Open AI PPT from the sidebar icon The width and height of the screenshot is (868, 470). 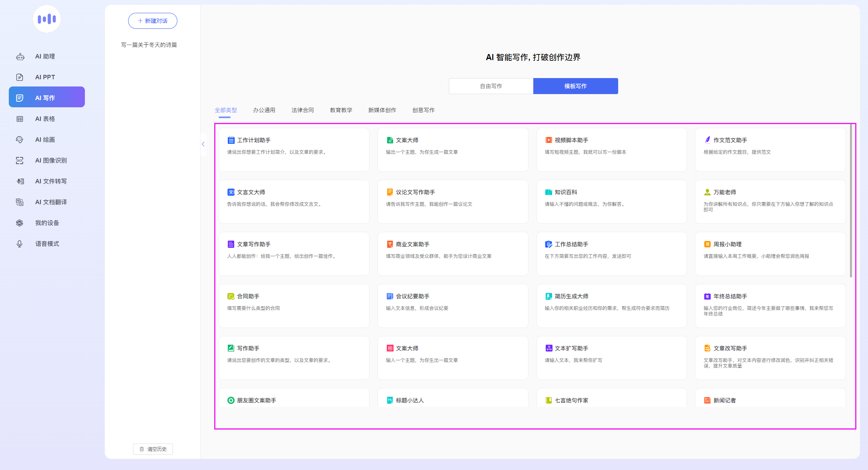pyautogui.click(x=20, y=77)
